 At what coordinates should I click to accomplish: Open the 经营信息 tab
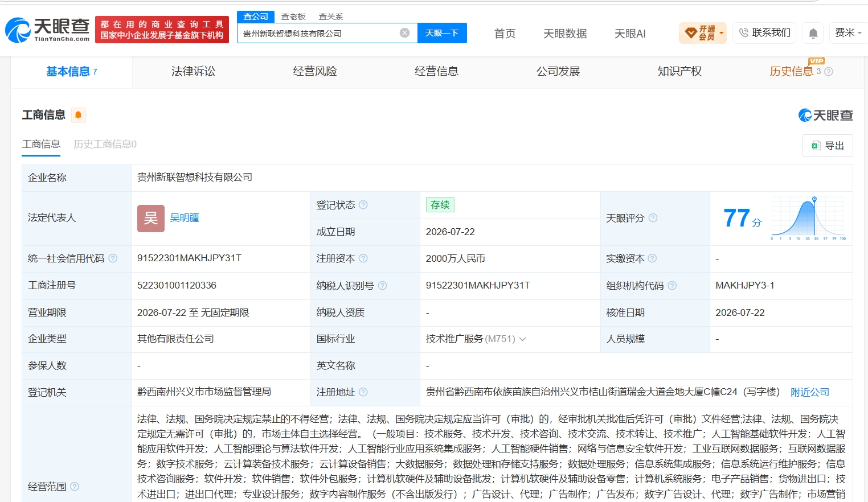(x=436, y=72)
